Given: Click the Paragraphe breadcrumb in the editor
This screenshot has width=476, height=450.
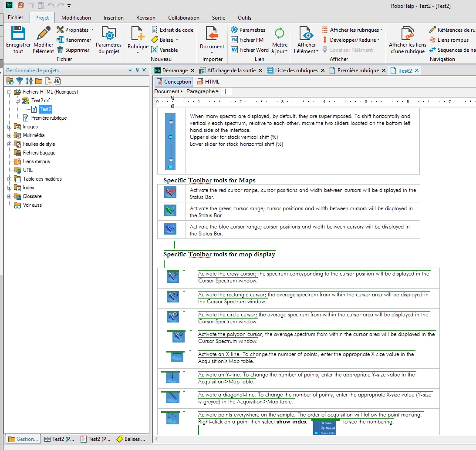Looking at the screenshot, I should pyautogui.click(x=200, y=91).
